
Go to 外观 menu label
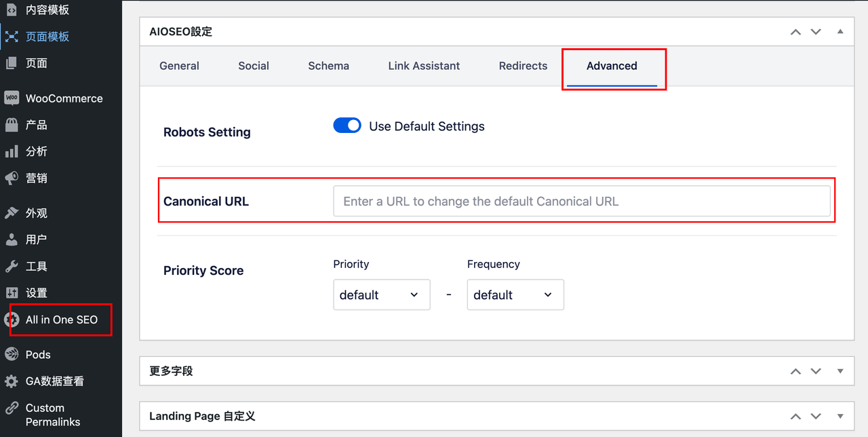37,213
